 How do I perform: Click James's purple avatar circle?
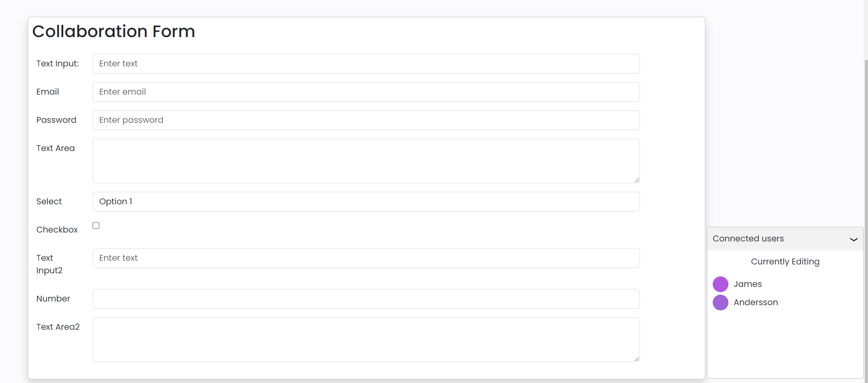pos(721,284)
